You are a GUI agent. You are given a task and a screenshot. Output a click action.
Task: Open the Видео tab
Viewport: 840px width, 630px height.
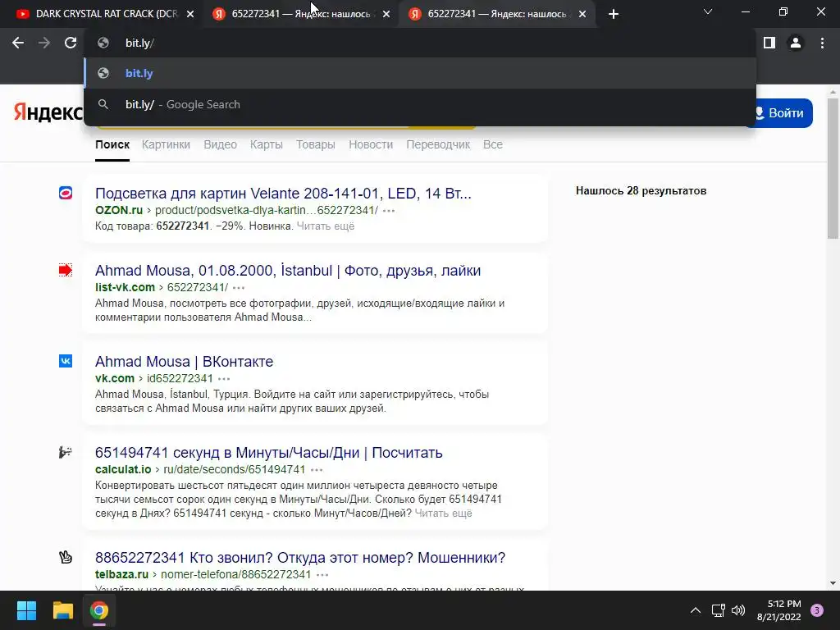[220, 144]
